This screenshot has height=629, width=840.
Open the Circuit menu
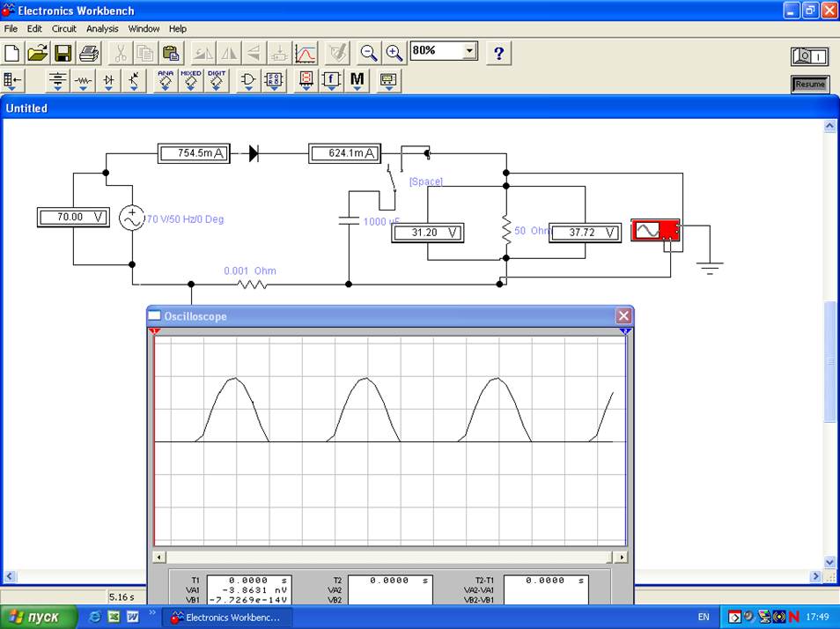[x=64, y=28]
